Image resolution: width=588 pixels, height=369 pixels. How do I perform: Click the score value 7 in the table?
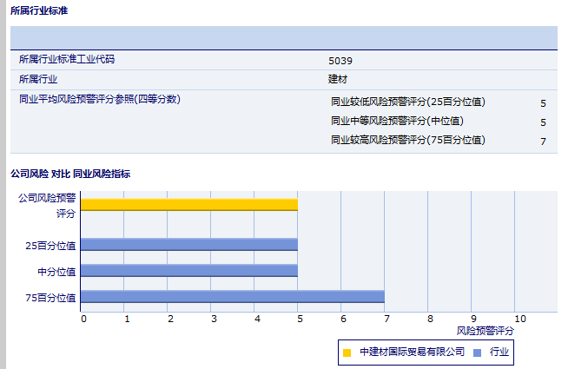[543, 142]
